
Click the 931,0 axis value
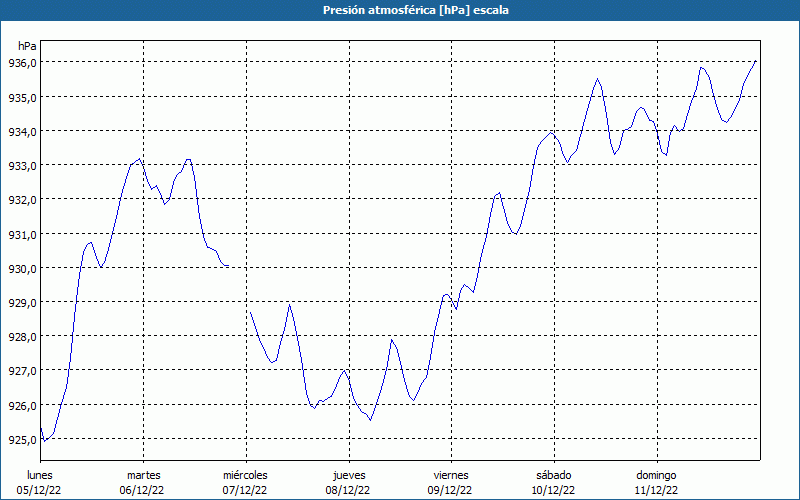click(22, 235)
